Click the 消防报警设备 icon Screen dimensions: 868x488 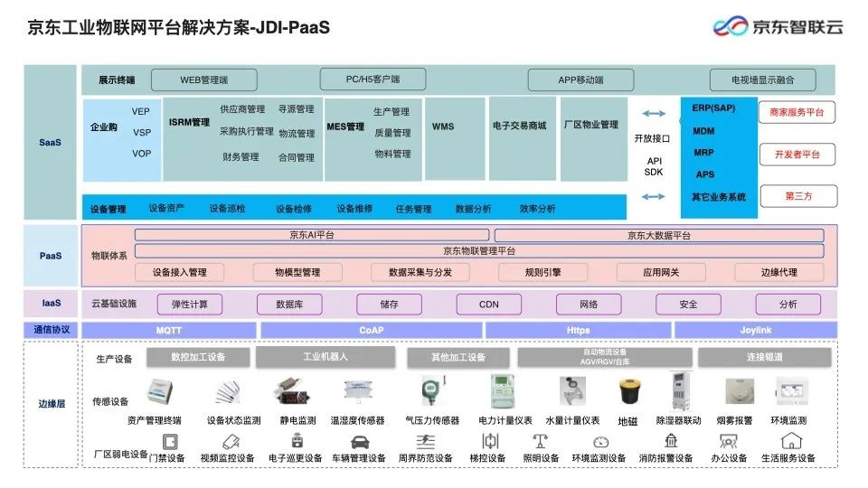671,441
